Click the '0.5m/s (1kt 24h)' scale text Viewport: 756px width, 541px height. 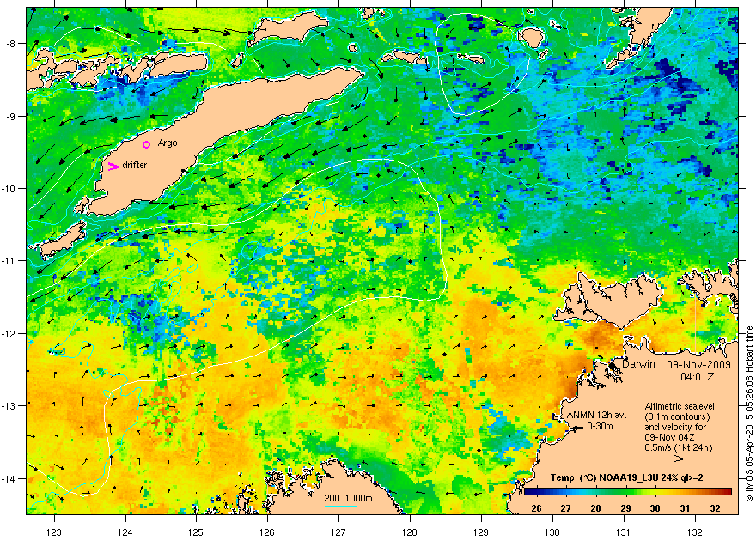(679, 447)
